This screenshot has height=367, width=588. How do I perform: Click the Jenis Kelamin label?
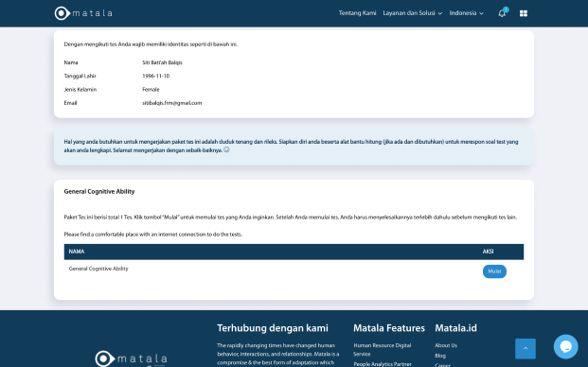[80, 90]
